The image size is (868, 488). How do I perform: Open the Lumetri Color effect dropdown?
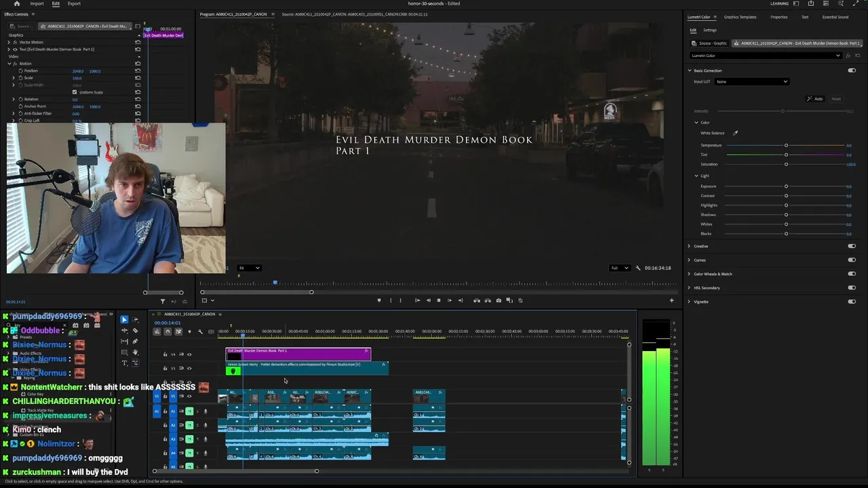click(x=765, y=56)
